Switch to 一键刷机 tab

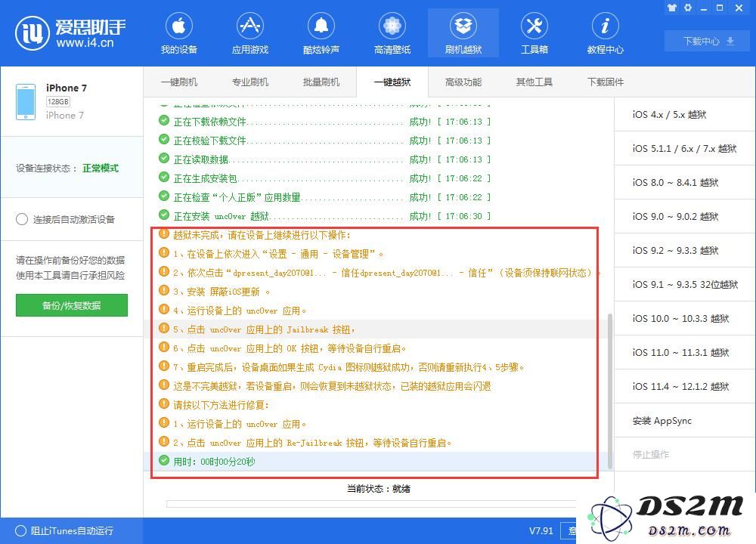[179, 82]
